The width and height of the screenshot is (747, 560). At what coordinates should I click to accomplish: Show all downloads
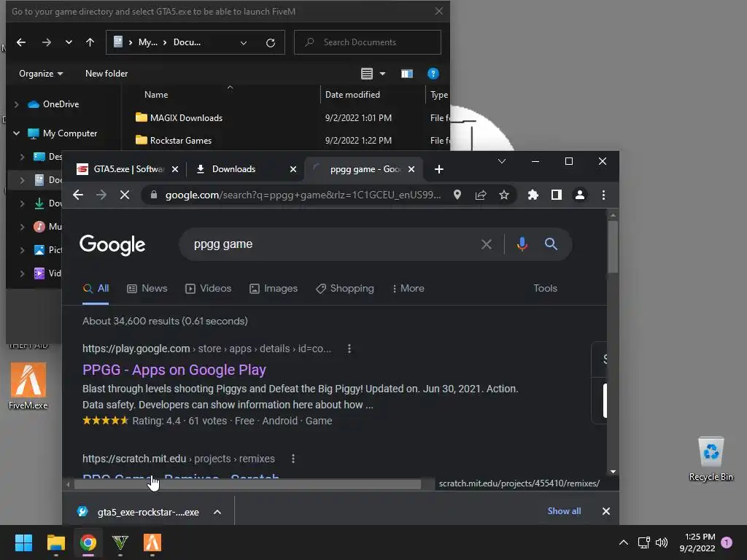[x=564, y=511]
